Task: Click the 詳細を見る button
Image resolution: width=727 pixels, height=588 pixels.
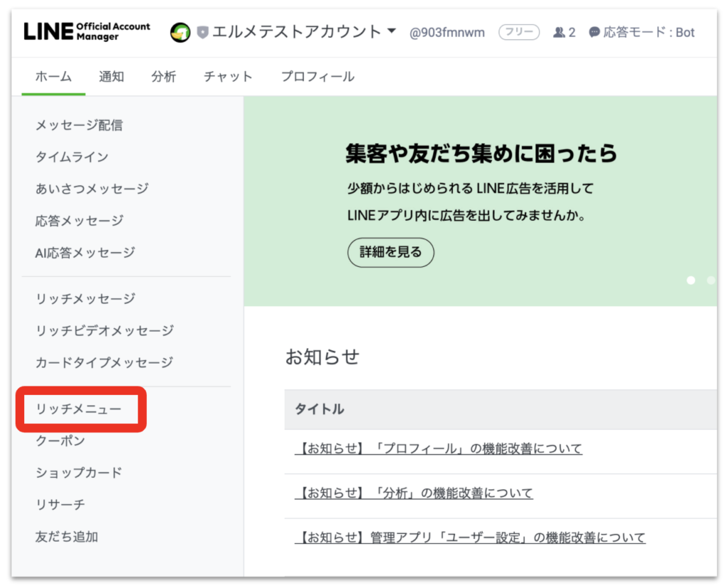Action: (391, 252)
